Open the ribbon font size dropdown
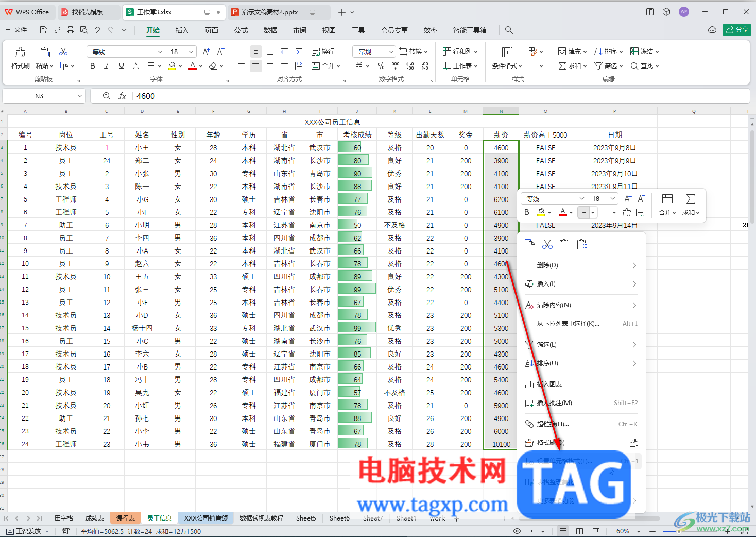The height and width of the screenshot is (537, 756). click(x=191, y=52)
